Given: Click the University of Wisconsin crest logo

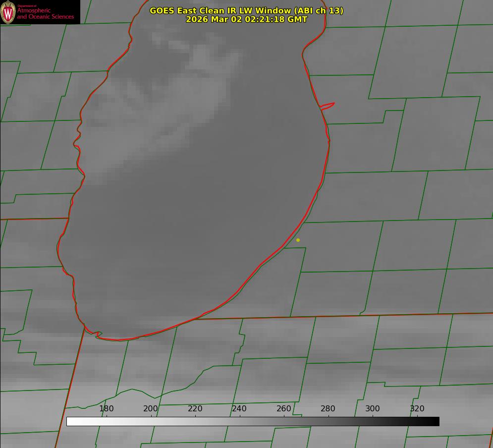Looking at the screenshot, I should coord(8,12).
